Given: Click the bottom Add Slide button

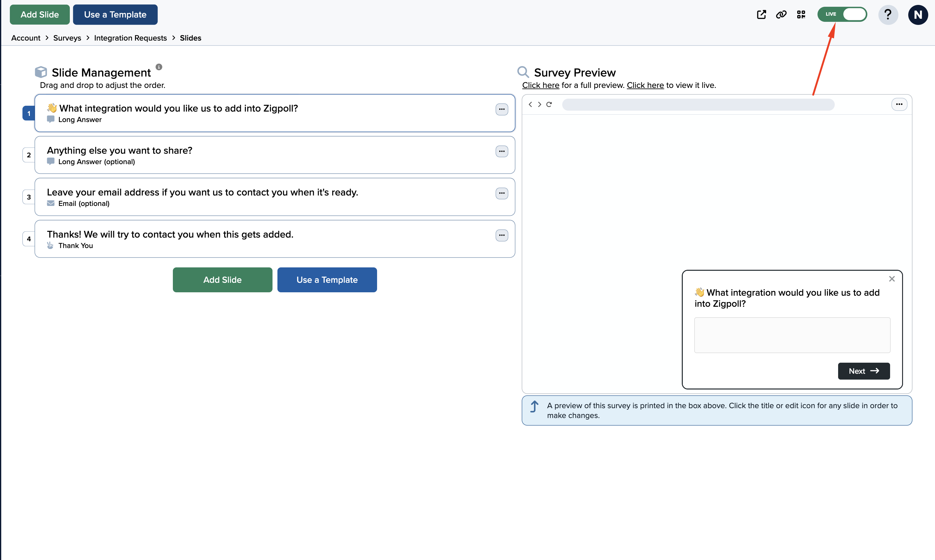Looking at the screenshot, I should point(222,280).
